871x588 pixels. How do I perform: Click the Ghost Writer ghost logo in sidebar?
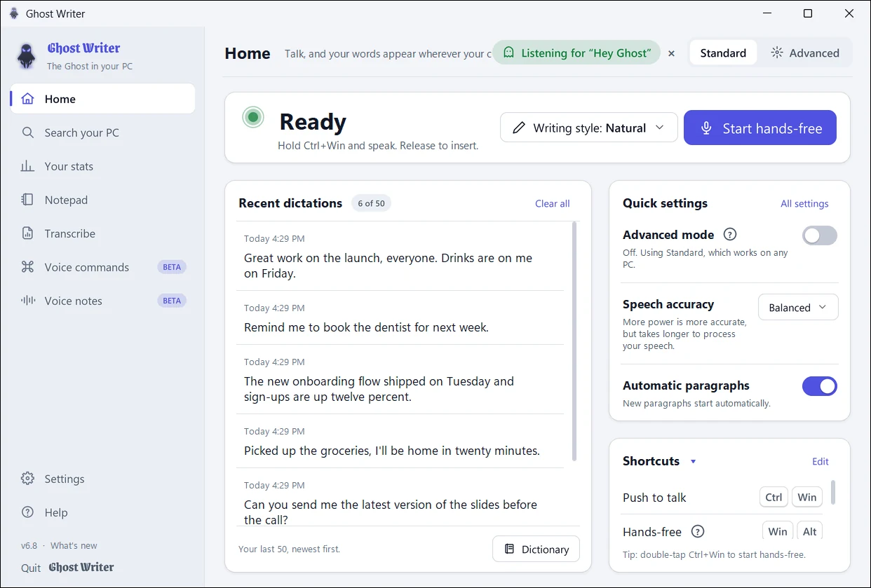(x=27, y=56)
